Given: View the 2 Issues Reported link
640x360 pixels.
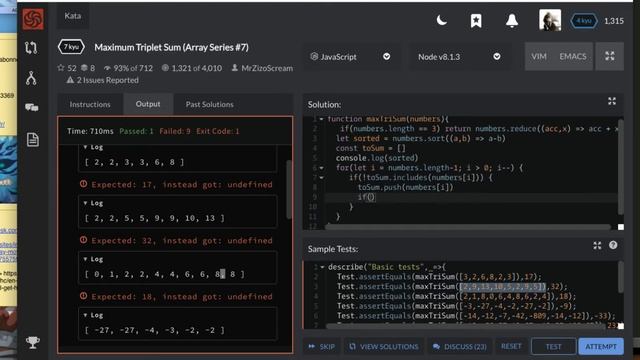Looking at the screenshot, I should pyautogui.click(x=103, y=80).
